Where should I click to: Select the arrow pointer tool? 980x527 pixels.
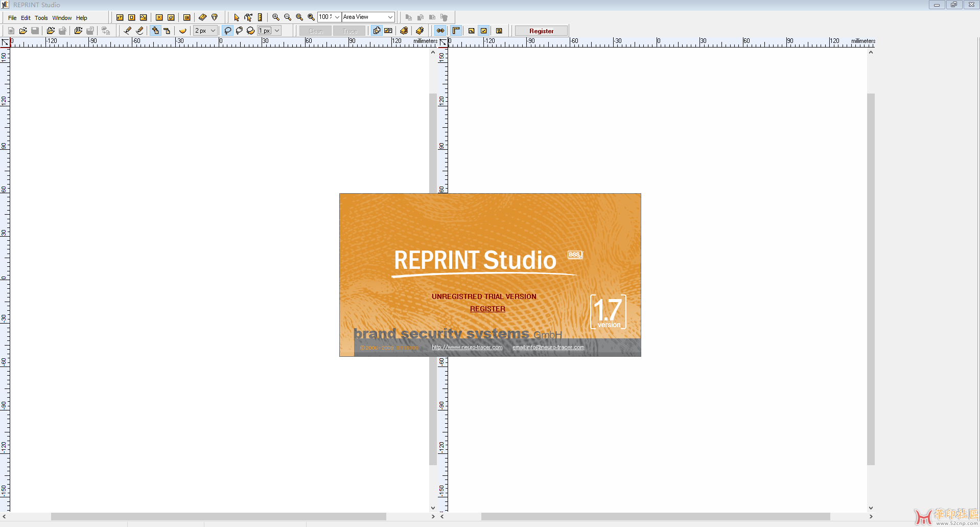click(237, 17)
